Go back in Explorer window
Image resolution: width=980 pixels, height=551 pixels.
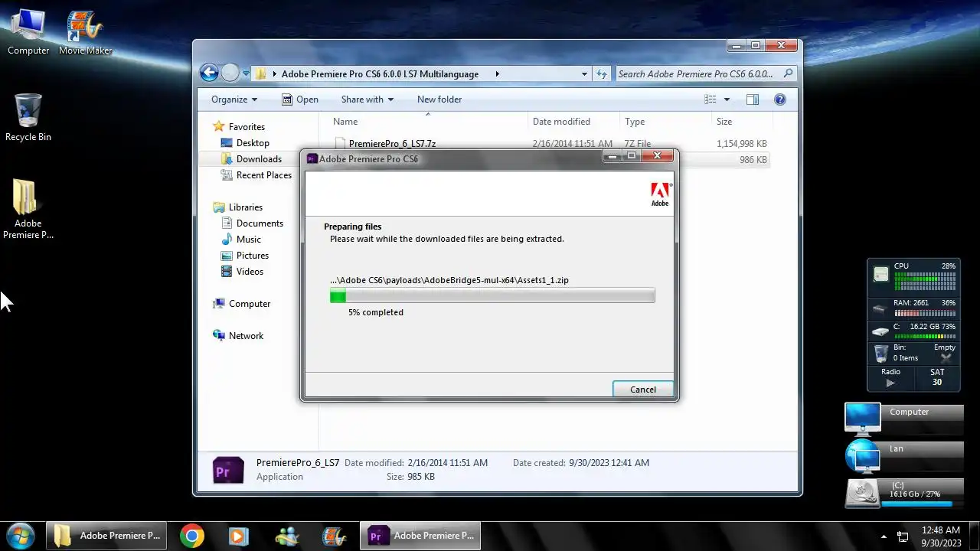pyautogui.click(x=209, y=73)
